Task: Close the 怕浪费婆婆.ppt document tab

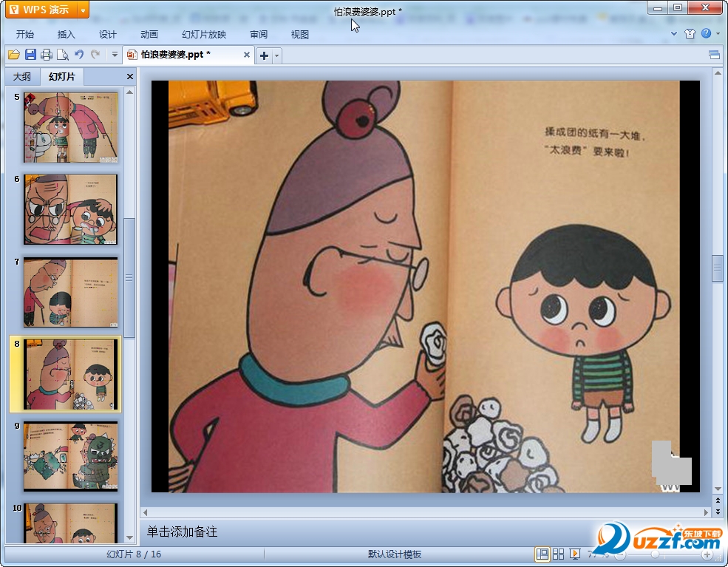Action: [247, 55]
